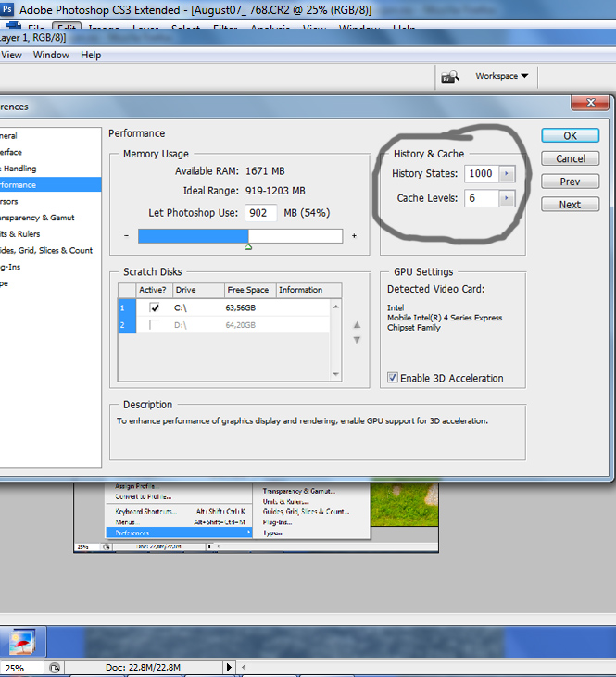Select the Plug-Ins category in sidebar

[x=51, y=267]
